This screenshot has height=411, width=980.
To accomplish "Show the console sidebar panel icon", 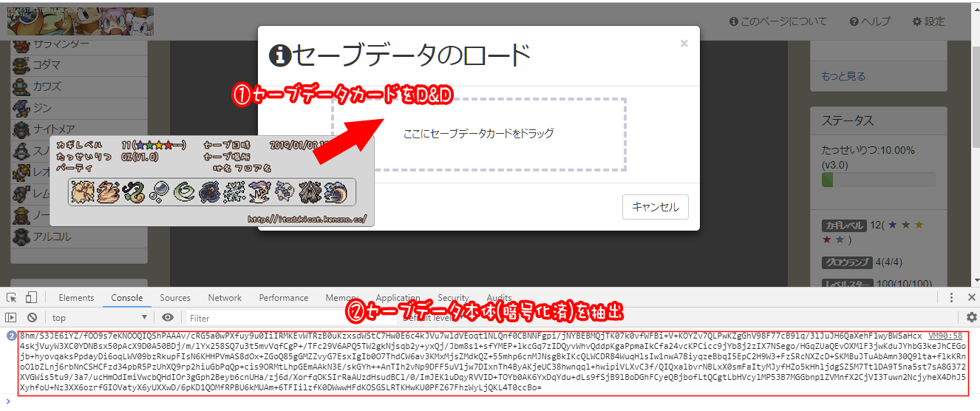I will pos(12,317).
